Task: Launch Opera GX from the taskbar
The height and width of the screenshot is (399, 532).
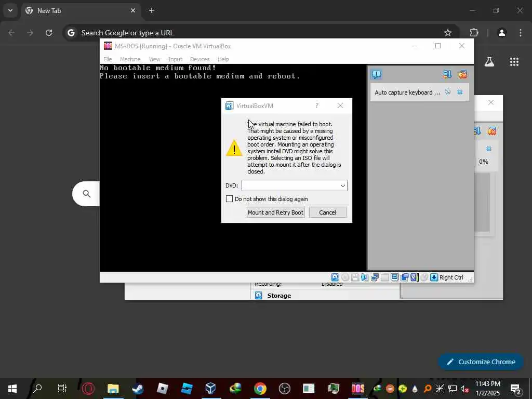Action: click(88, 389)
